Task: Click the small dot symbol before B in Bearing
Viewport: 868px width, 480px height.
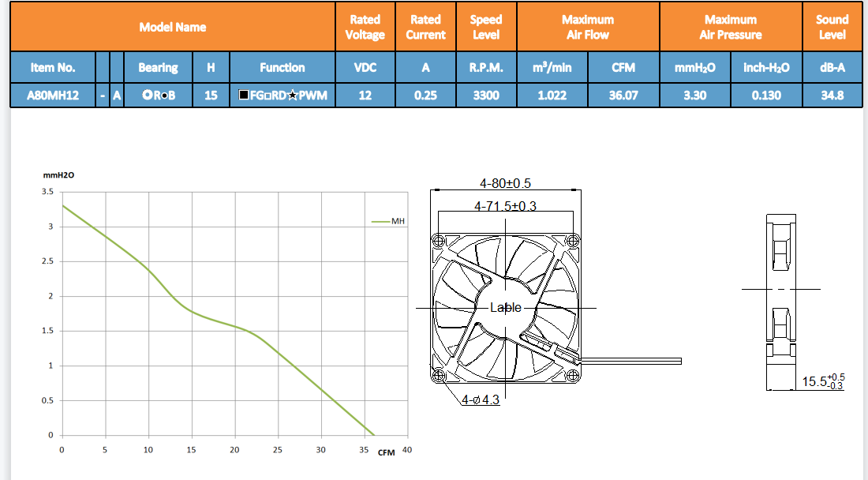Action: pyautogui.click(x=163, y=96)
